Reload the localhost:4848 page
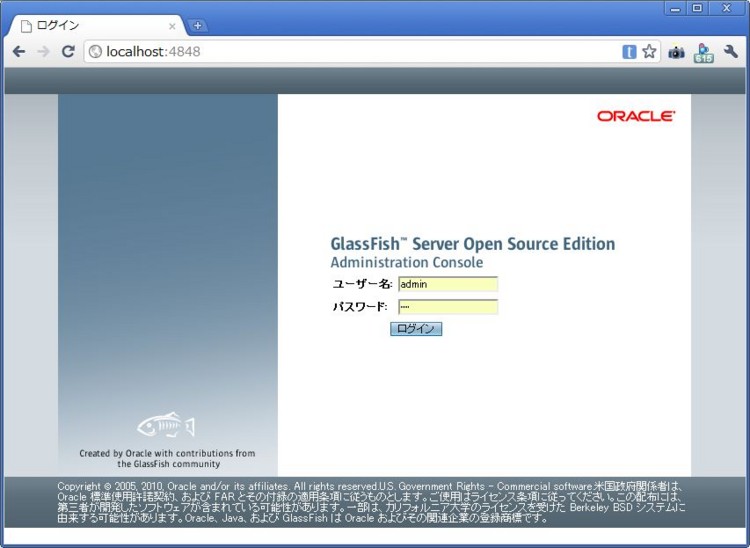750x548 pixels. click(68, 51)
